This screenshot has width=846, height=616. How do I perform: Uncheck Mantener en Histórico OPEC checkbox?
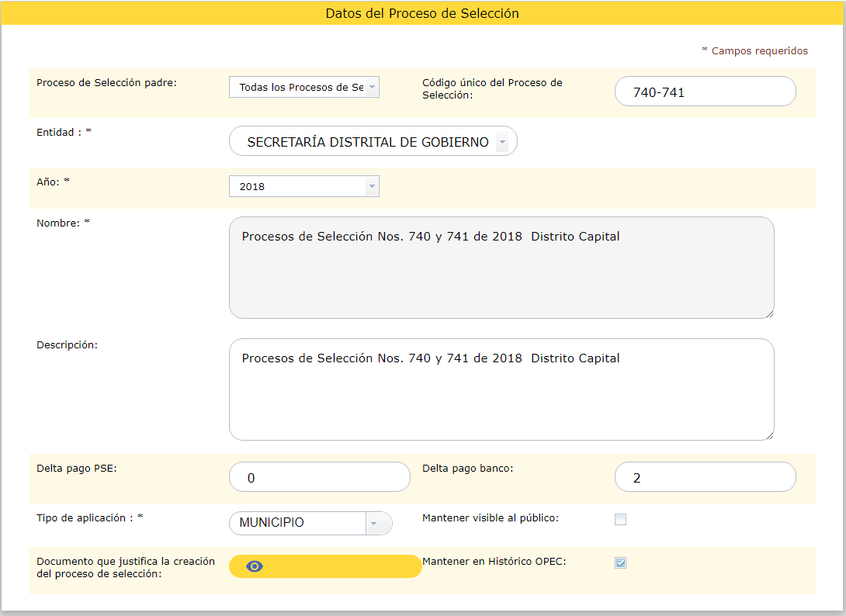(620, 563)
